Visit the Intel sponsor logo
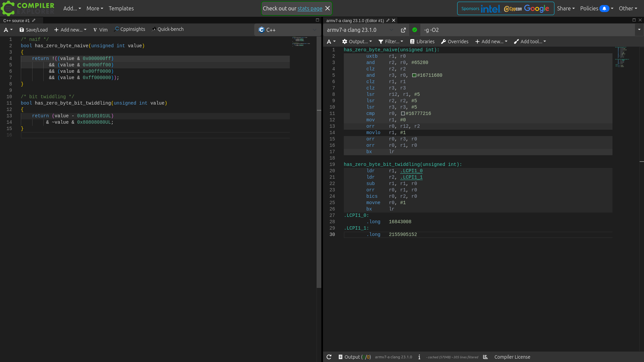 click(490, 9)
